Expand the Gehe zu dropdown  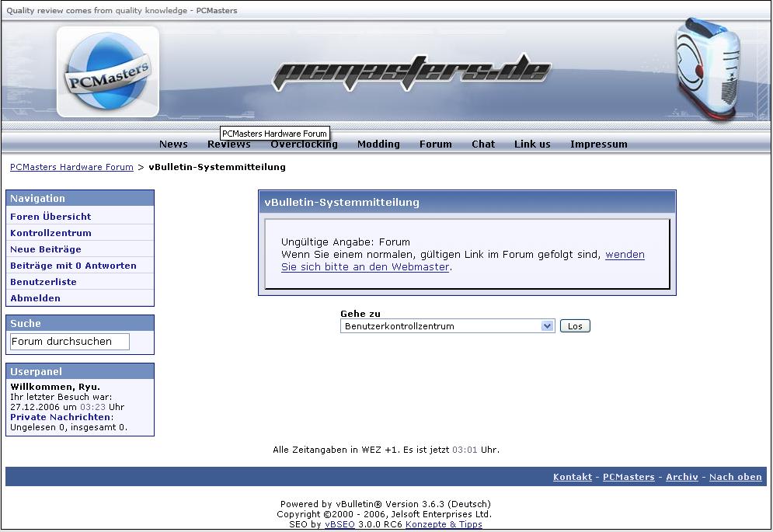click(x=447, y=326)
